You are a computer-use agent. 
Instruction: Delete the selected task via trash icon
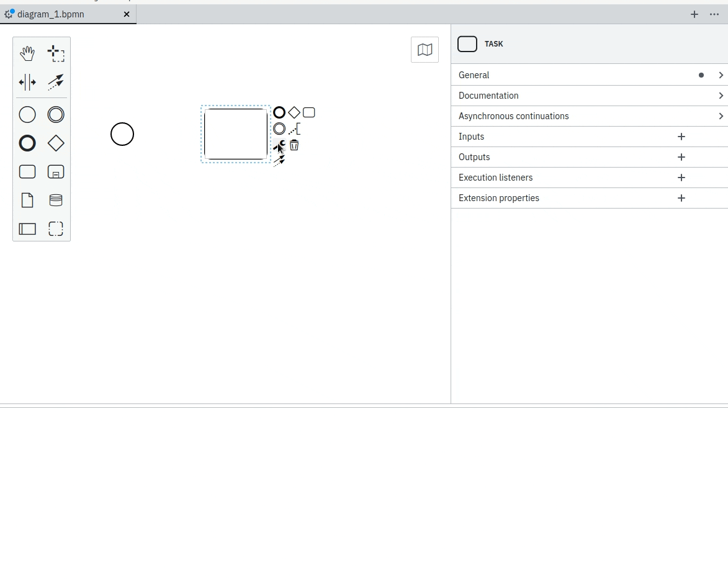[294, 145]
